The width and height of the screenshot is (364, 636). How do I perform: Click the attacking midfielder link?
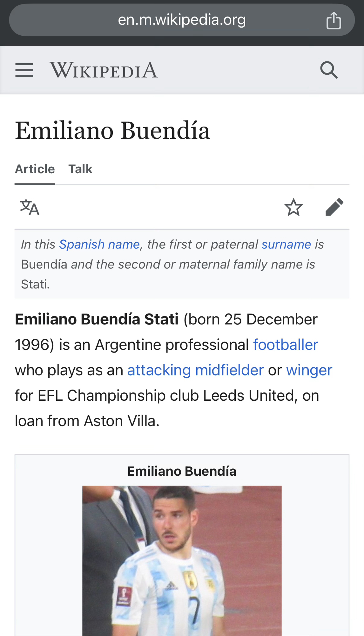(196, 370)
